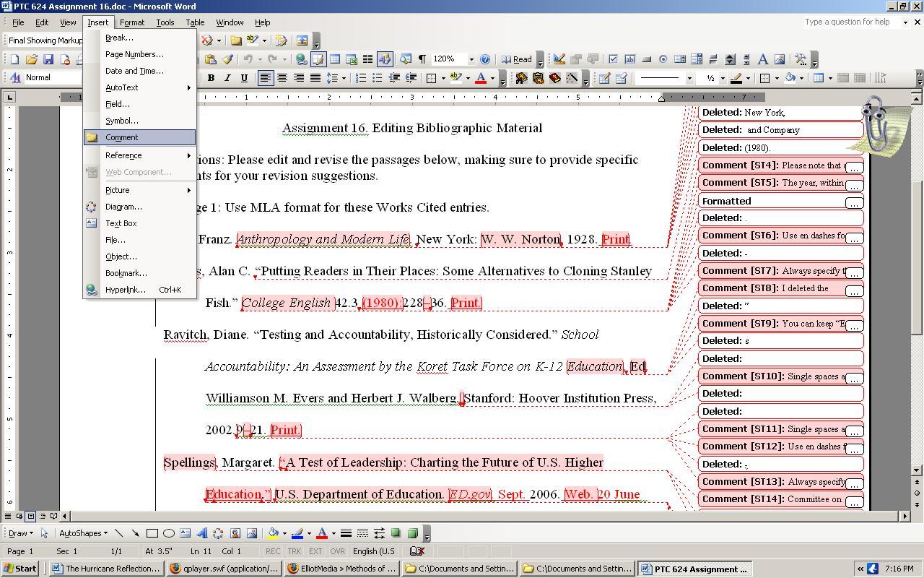Click the Numbering list icon
This screenshot has height=578, width=924.
(x=360, y=78)
